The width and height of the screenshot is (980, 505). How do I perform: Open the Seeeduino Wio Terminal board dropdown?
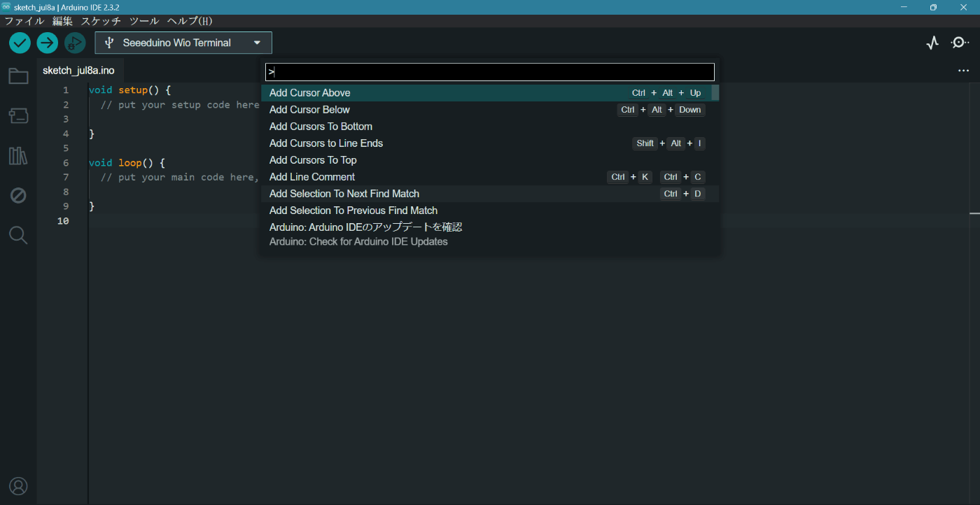pos(183,43)
